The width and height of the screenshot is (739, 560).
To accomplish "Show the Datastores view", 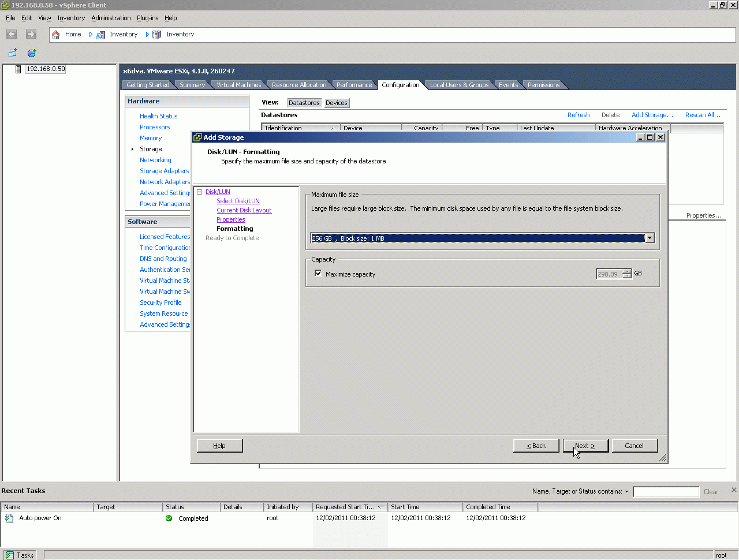I will (304, 103).
